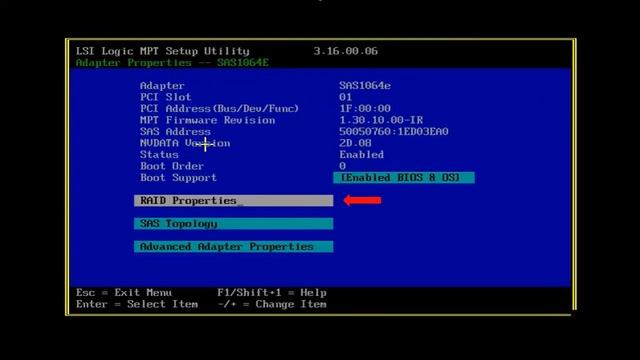The height and width of the screenshot is (360, 640).
Task: Click the Adapter label text
Action: 162,86
